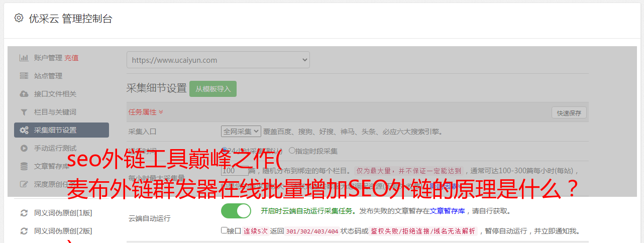This screenshot has width=644, height=243.
Task: Click the bar chart icon for 账户管理
Action: (x=24, y=58)
